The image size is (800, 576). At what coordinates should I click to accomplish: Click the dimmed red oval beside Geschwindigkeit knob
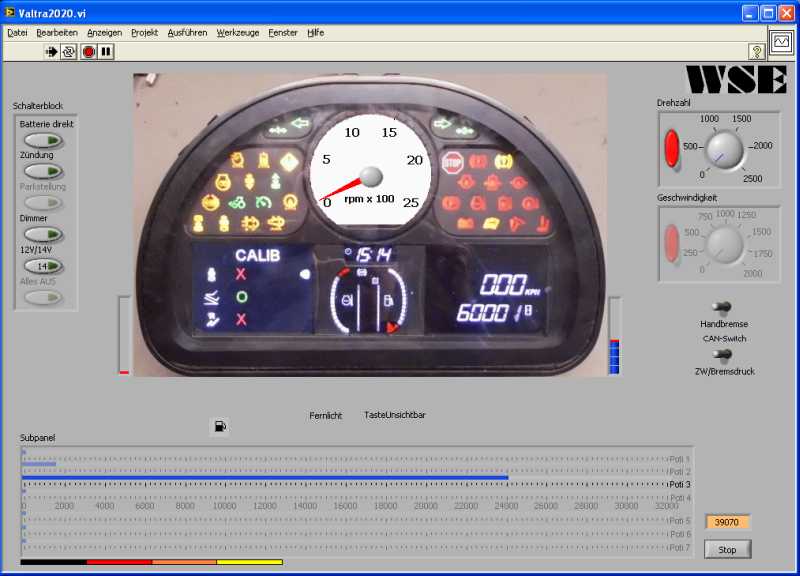tap(672, 244)
